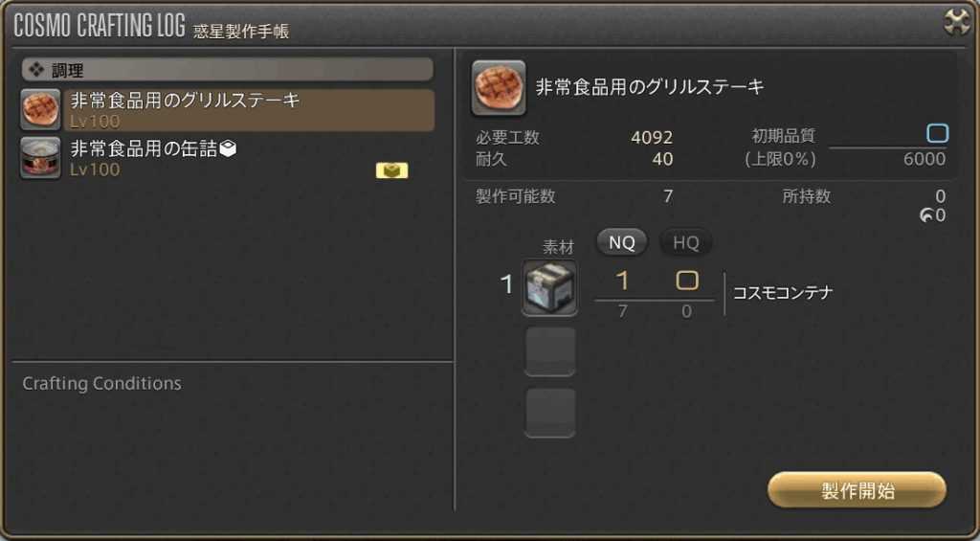
Task: Close the Cosmo Crafting Log window
Action: [x=957, y=23]
